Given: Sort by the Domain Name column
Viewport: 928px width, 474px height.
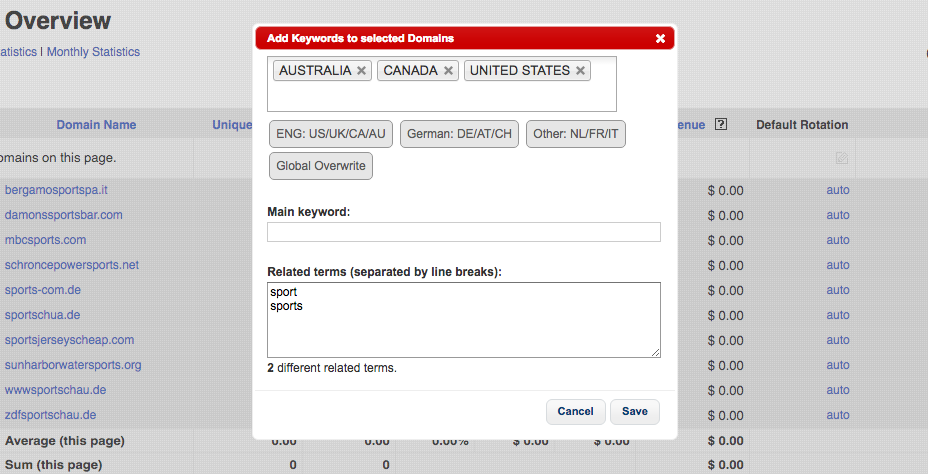Looking at the screenshot, I should coord(96,125).
